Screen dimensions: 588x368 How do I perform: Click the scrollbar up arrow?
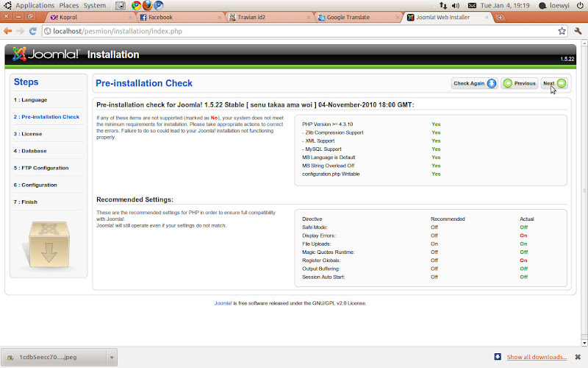[x=584, y=43]
